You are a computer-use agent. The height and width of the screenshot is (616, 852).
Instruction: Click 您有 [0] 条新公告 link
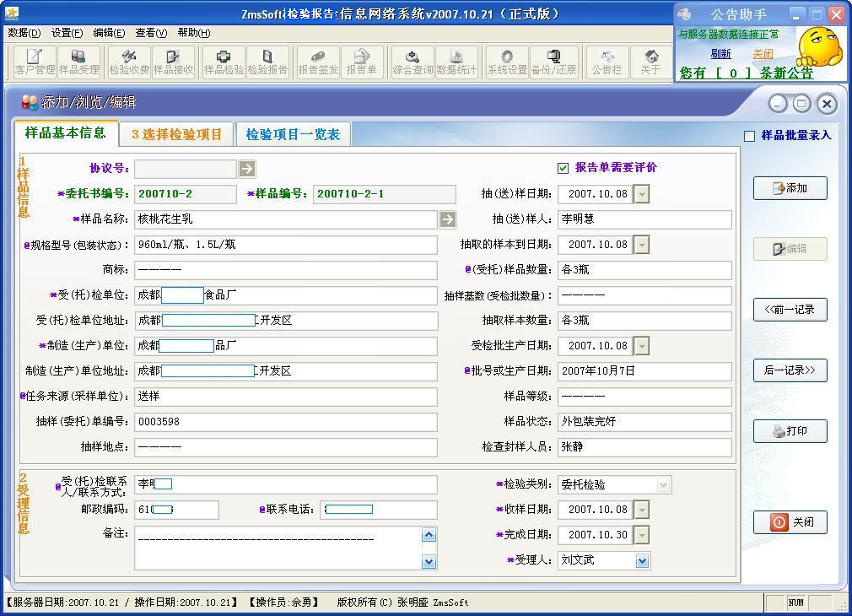point(747,73)
